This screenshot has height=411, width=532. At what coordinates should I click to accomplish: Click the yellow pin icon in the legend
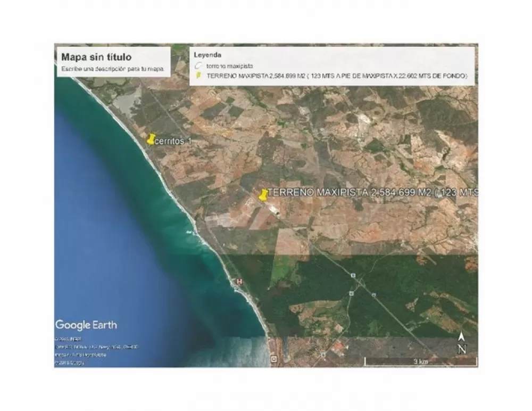click(x=199, y=76)
